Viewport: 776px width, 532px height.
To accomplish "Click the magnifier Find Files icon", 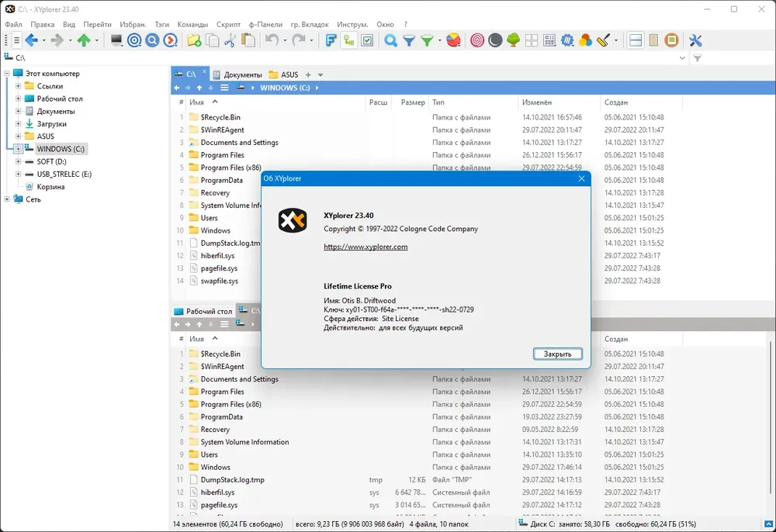I will pyautogui.click(x=390, y=40).
